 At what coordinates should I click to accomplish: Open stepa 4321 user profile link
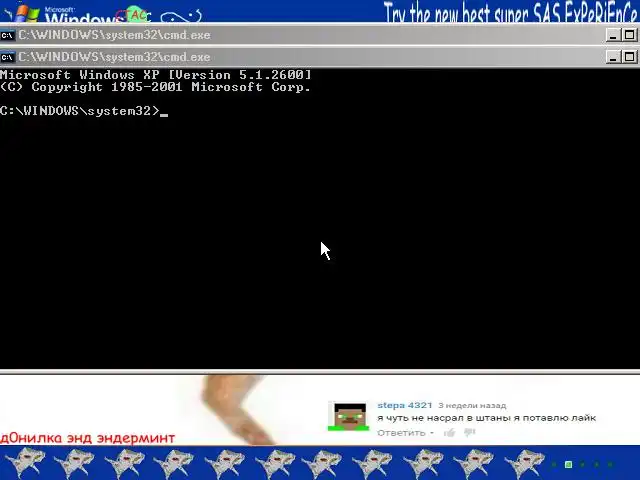pyautogui.click(x=404, y=405)
